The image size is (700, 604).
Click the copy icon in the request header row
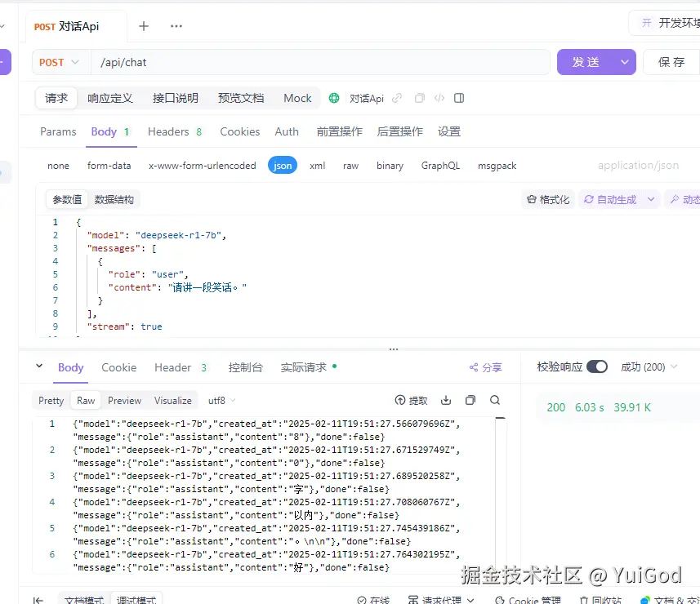[x=420, y=98]
